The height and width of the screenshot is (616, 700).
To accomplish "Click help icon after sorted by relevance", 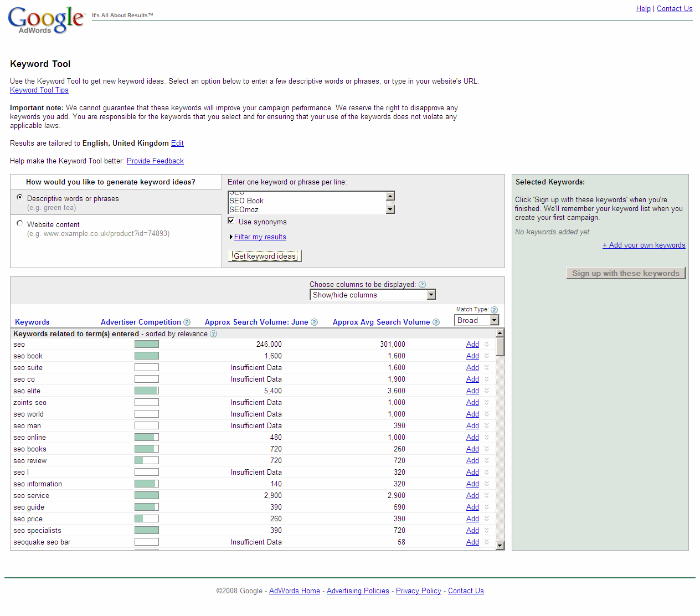I will (x=213, y=333).
